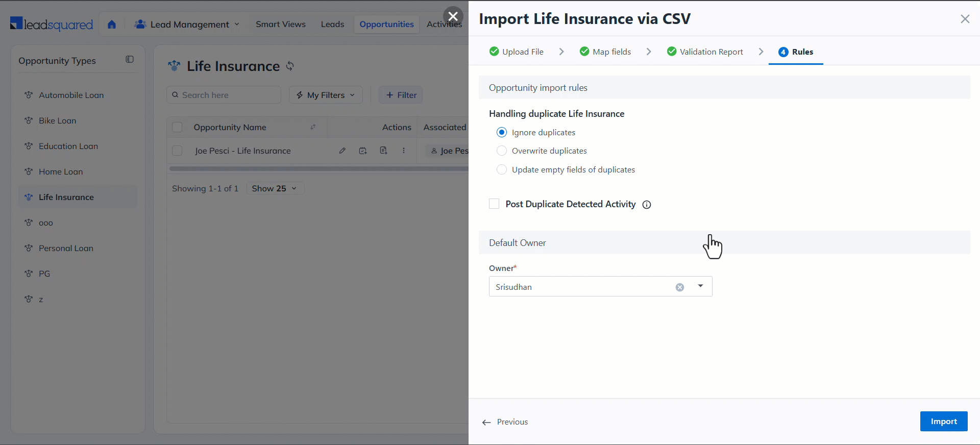
Task: Open My Filters dropdown
Action: [326, 95]
